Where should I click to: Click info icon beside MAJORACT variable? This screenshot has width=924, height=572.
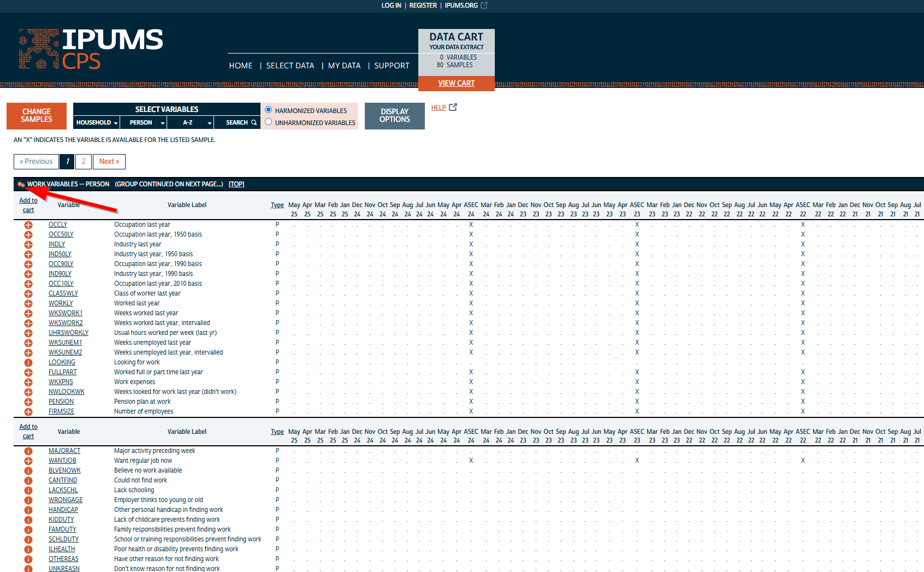[x=28, y=451]
